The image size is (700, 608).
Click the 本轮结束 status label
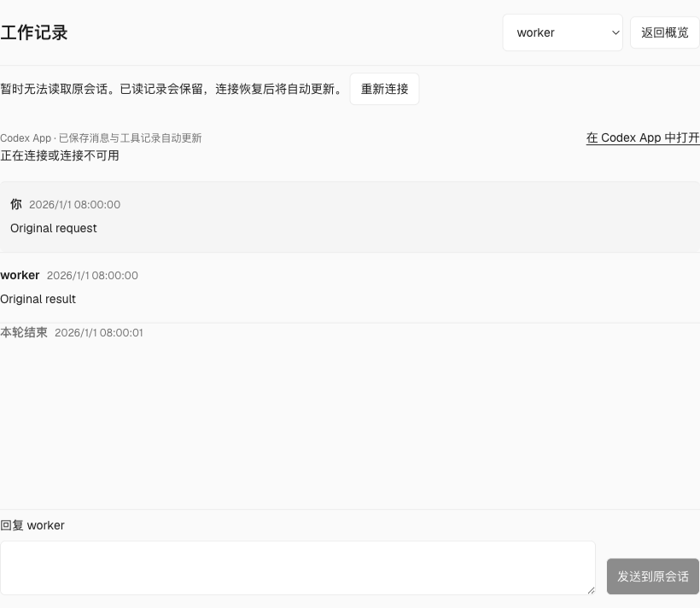point(24,332)
